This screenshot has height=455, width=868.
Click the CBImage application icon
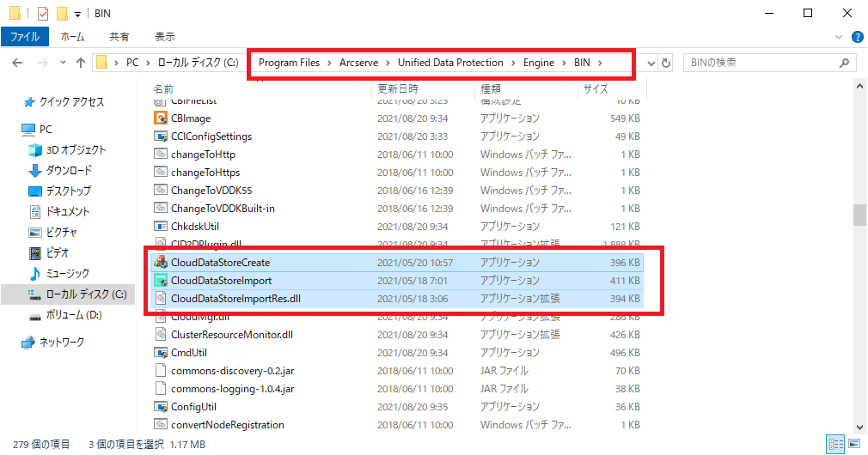click(161, 118)
